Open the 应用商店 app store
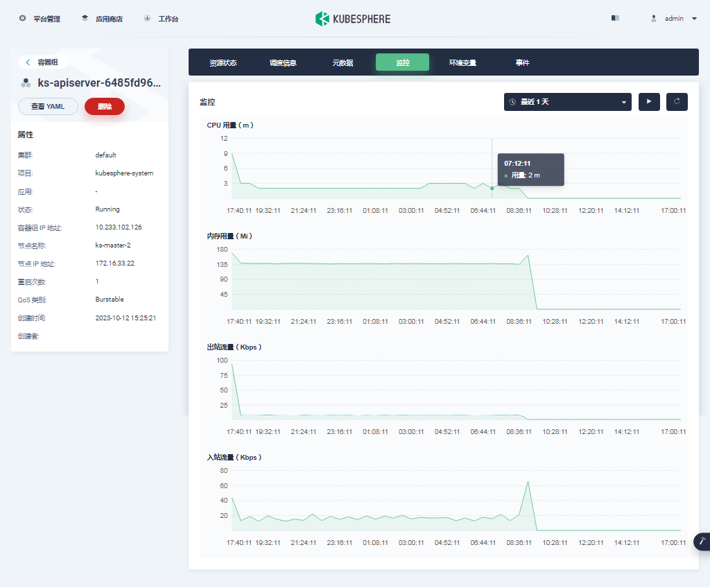 [102, 19]
